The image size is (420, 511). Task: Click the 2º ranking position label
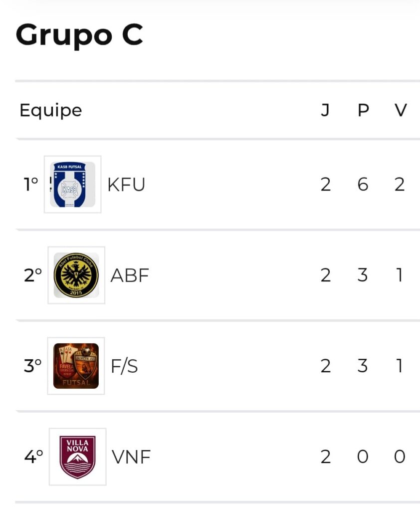pyautogui.click(x=33, y=275)
